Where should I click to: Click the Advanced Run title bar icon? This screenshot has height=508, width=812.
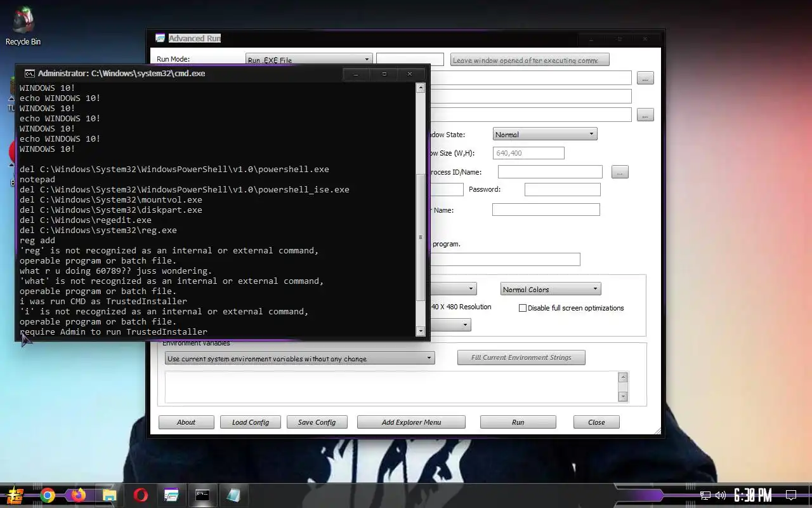tap(160, 38)
